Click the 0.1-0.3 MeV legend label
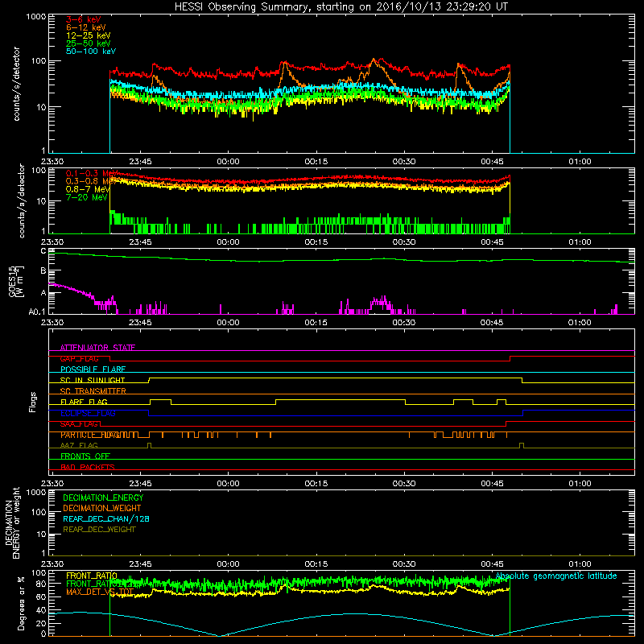This screenshot has height=644, width=644. 92,173
